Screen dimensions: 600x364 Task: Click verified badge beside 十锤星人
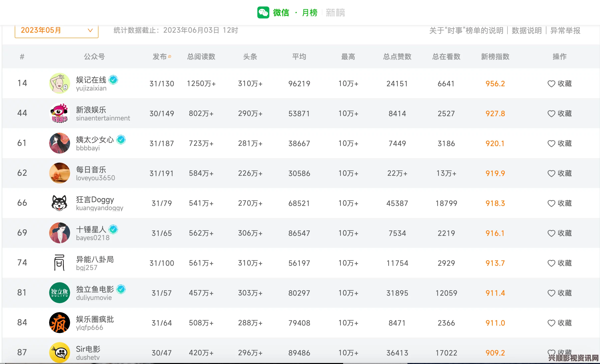tap(113, 229)
